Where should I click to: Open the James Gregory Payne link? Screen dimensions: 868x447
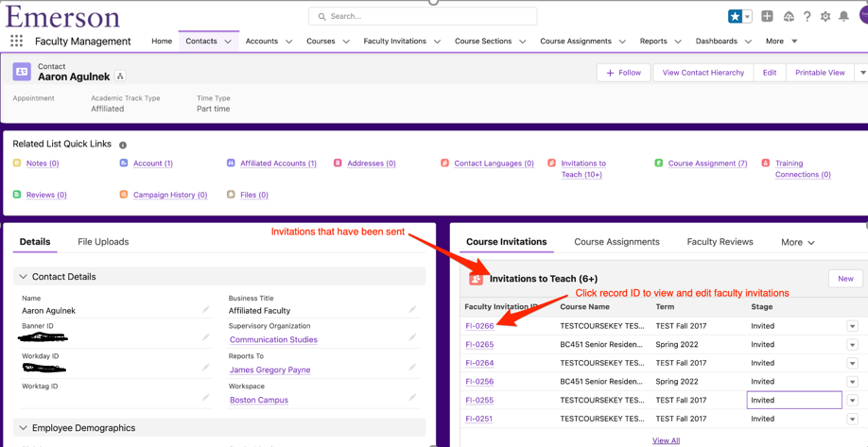coord(270,370)
